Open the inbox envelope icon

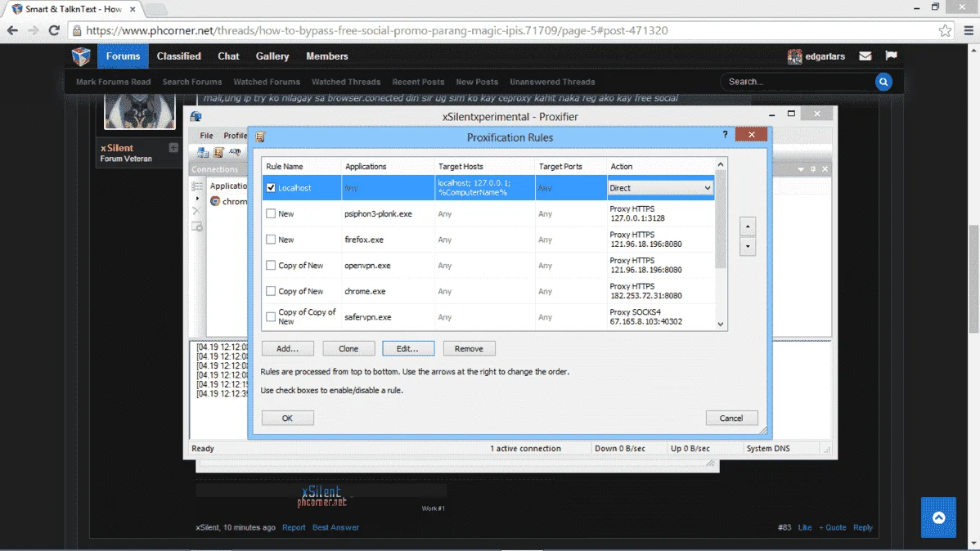coord(865,56)
